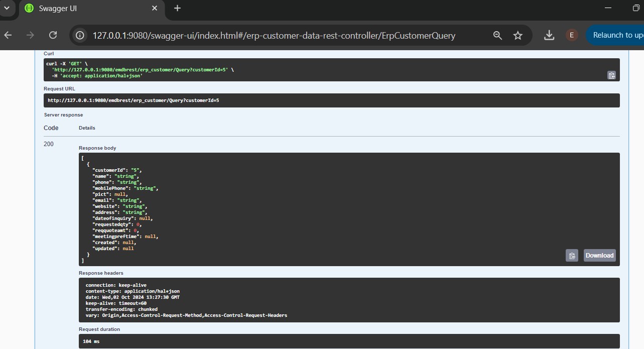Image resolution: width=644 pixels, height=349 pixels.
Task: Go forward in browser history
Action: pyautogui.click(x=30, y=35)
